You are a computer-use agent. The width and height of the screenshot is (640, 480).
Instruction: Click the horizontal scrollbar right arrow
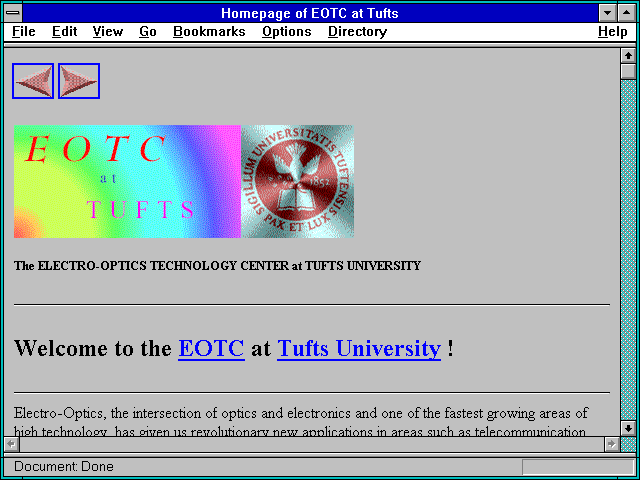(612, 444)
